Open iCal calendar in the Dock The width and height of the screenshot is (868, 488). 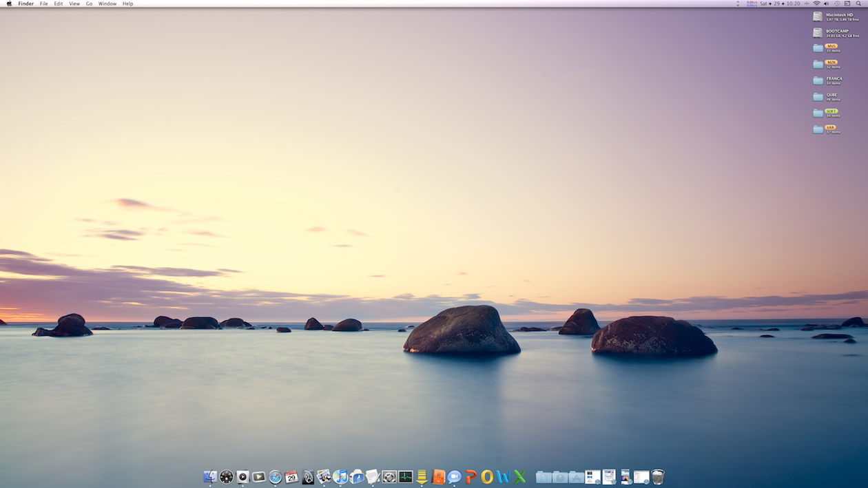pos(291,476)
